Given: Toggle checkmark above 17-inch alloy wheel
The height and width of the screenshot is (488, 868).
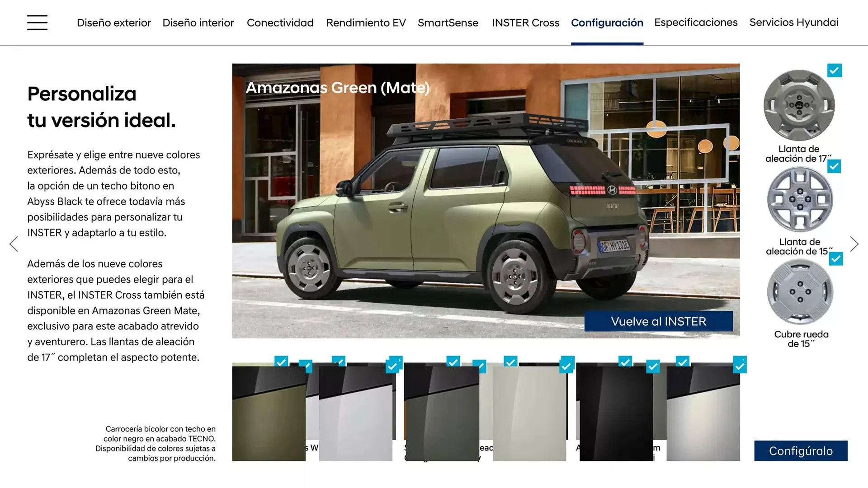Looking at the screenshot, I should (x=834, y=70).
